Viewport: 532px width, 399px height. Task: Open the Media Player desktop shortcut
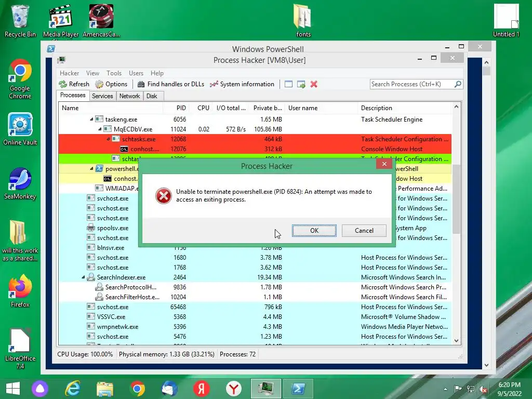tap(61, 21)
